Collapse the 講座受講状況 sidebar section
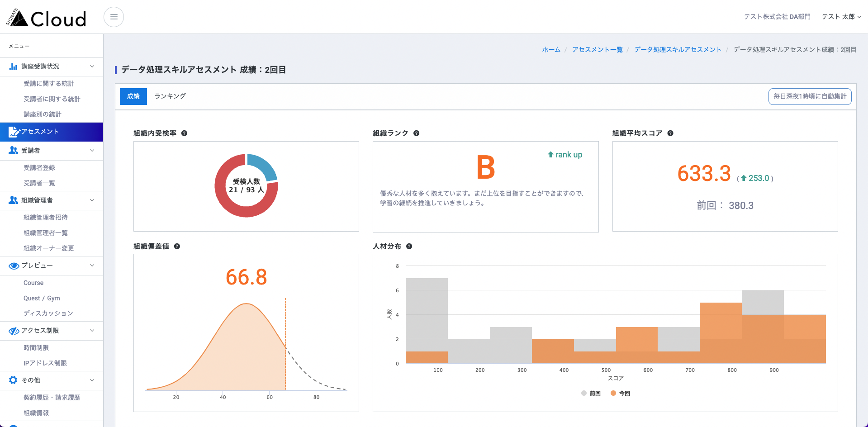Image resolution: width=868 pixels, height=427 pixels. 92,66
